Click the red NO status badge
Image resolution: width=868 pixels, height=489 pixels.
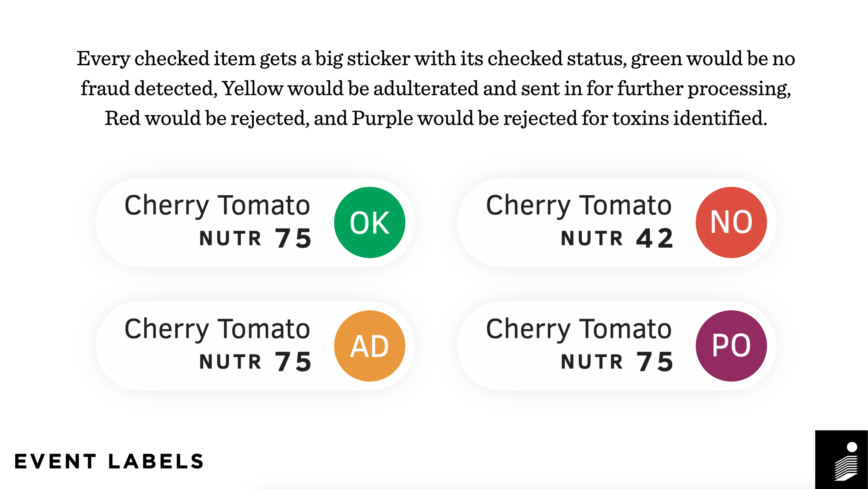click(x=731, y=223)
